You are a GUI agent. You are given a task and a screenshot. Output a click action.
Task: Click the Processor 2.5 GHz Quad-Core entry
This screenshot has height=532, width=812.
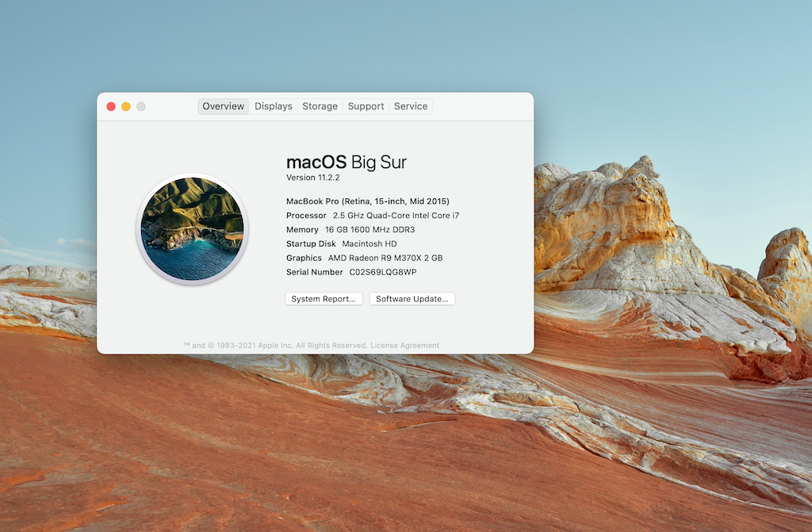point(372,216)
